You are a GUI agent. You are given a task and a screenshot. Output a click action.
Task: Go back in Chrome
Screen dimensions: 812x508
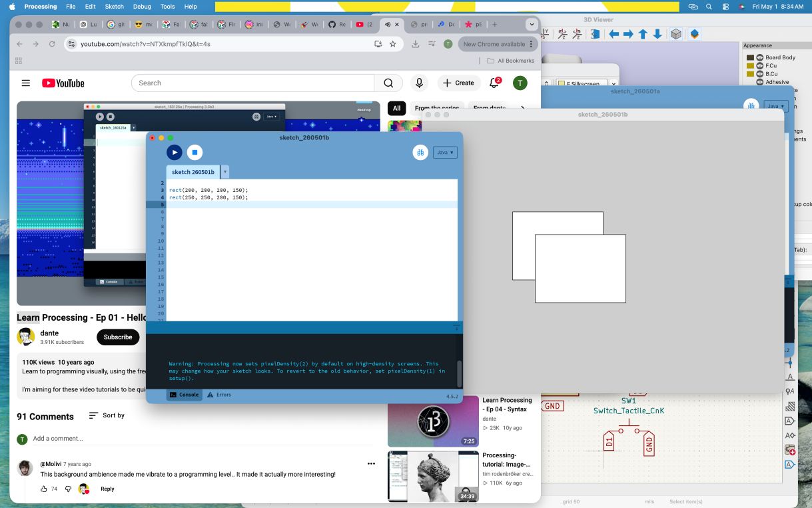pos(19,44)
